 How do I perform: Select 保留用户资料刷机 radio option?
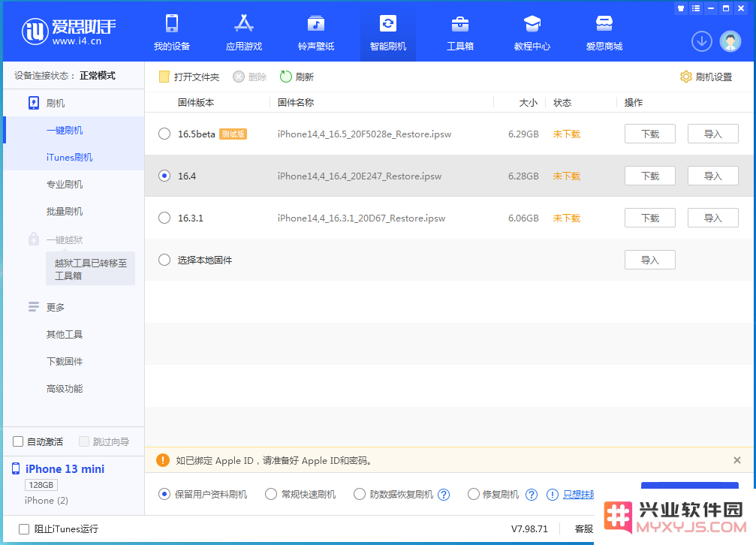point(164,494)
